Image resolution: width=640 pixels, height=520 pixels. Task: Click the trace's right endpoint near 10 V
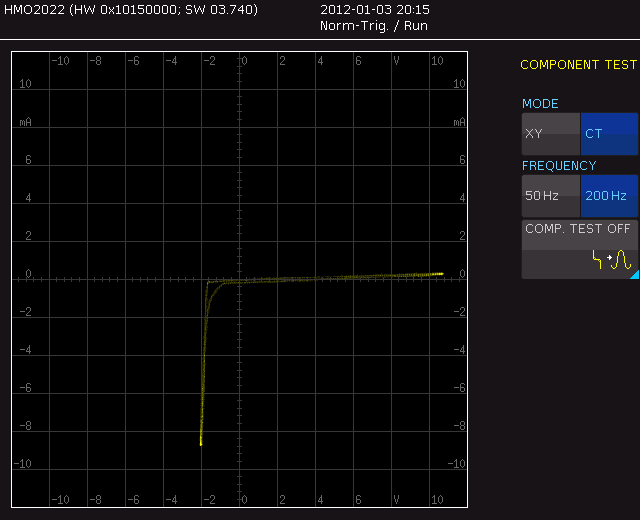[442, 274]
